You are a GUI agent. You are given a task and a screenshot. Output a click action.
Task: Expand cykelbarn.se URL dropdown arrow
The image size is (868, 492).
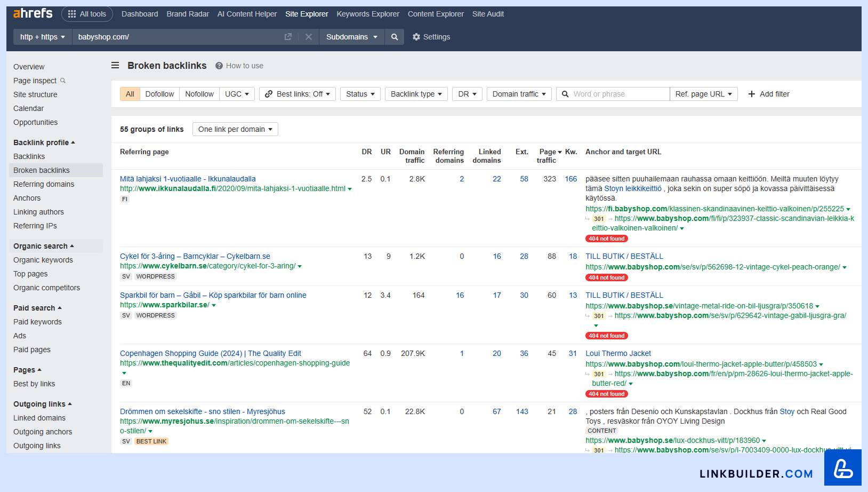(x=300, y=266)
